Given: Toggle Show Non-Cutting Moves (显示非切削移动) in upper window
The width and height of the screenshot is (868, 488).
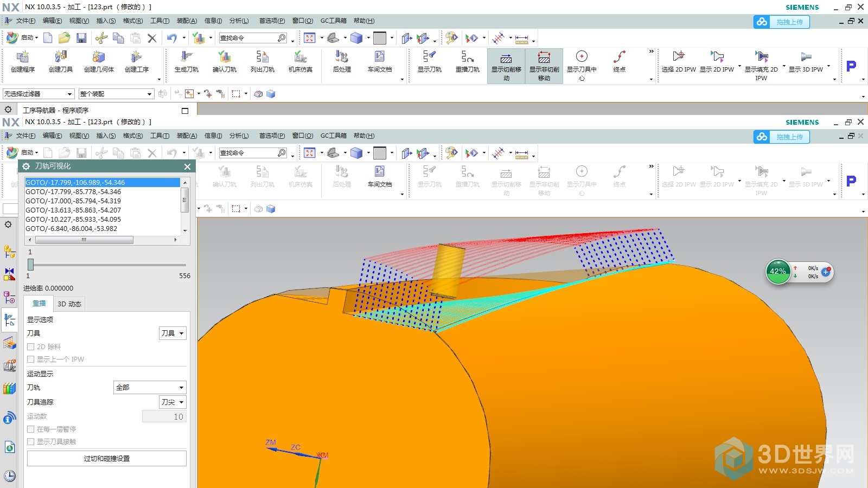Looking at the screenshot, I should 544,66.
